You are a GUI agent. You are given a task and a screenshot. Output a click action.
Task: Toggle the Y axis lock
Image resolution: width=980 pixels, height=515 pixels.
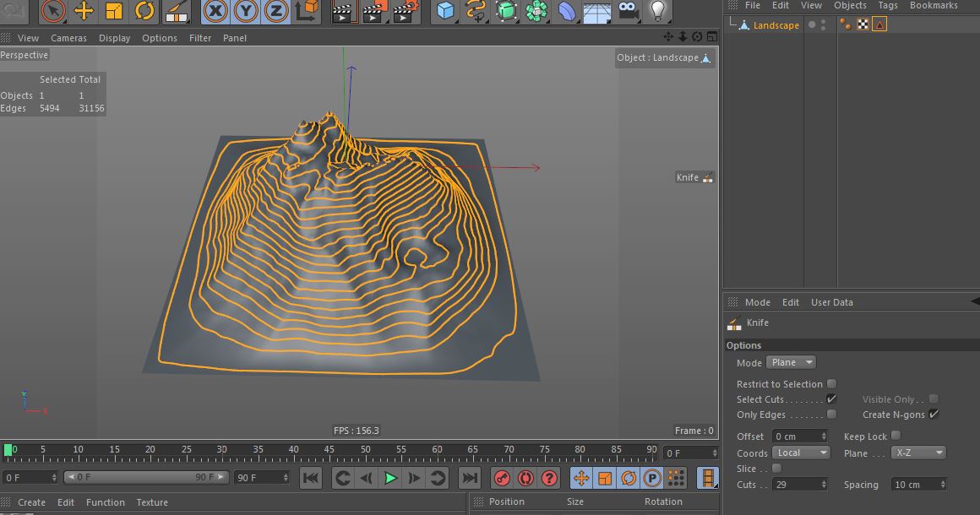click(x=245, y=11)
